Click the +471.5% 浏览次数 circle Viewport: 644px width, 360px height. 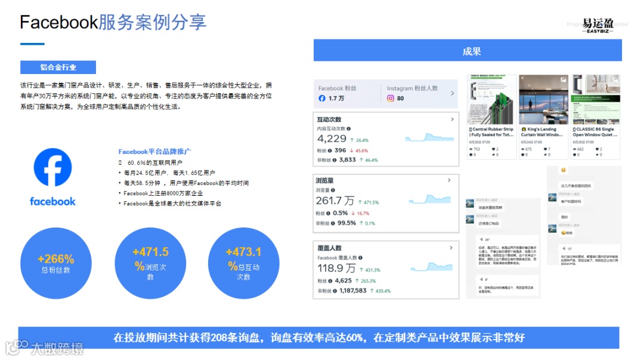150,263
